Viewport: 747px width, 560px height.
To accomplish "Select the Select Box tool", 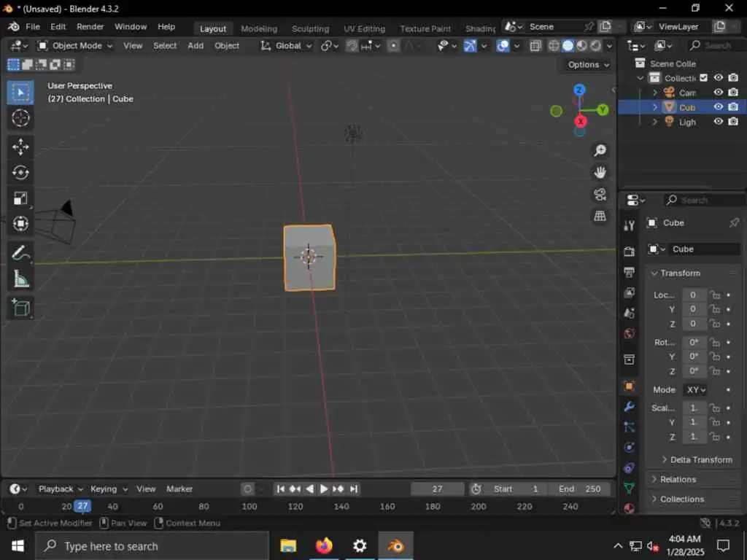I will coord(20,93).
